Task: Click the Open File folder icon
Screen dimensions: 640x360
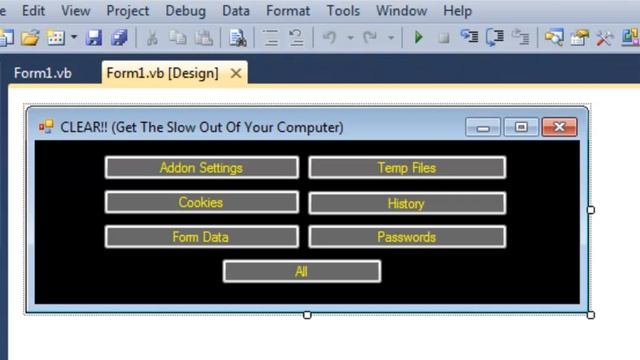Action: pos(31,38)
